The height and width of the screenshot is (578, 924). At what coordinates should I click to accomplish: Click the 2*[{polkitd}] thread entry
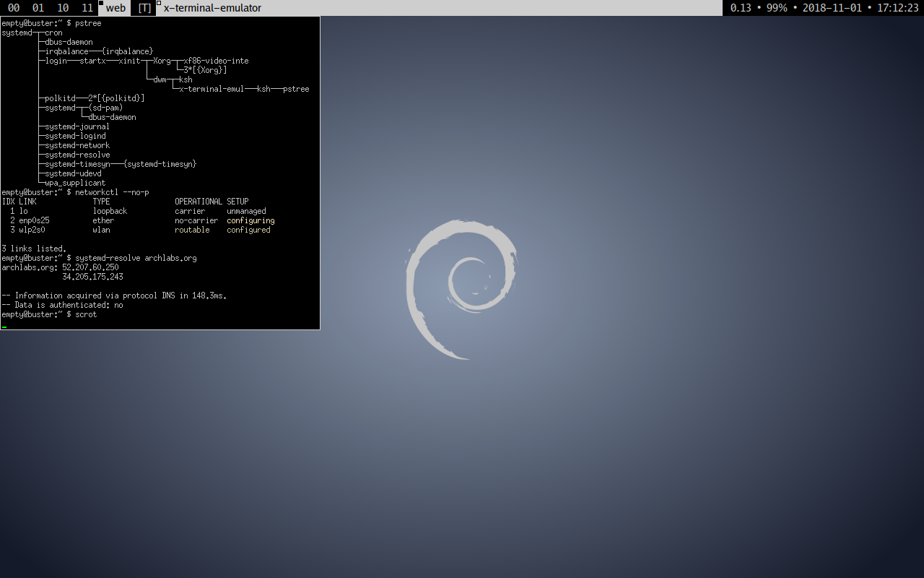coord(116,98)
